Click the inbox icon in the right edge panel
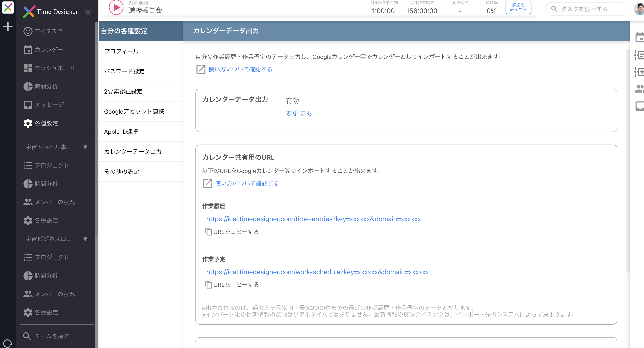 (x=639, y=106)
